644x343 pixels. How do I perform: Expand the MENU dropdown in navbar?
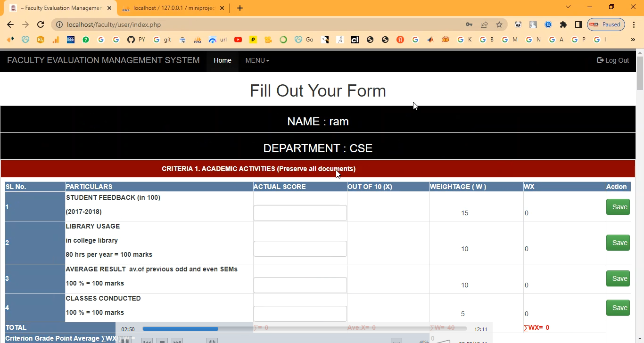[257, 60]
